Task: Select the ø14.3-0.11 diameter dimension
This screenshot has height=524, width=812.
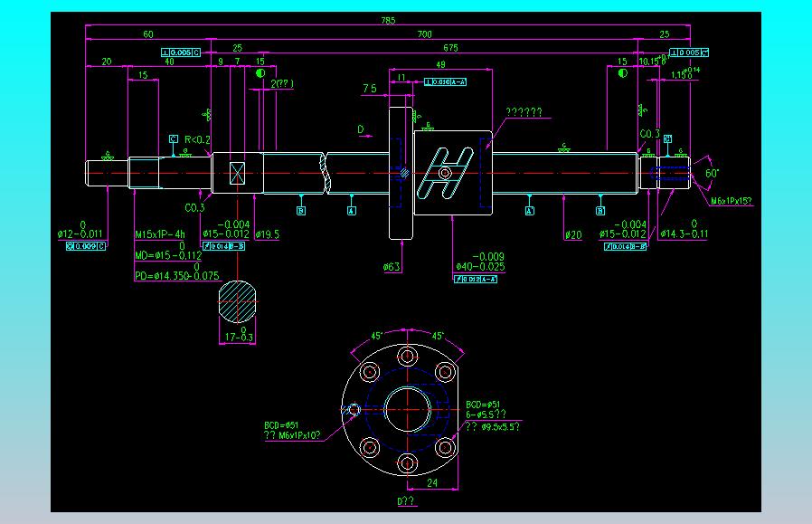Action: [685, 233]
